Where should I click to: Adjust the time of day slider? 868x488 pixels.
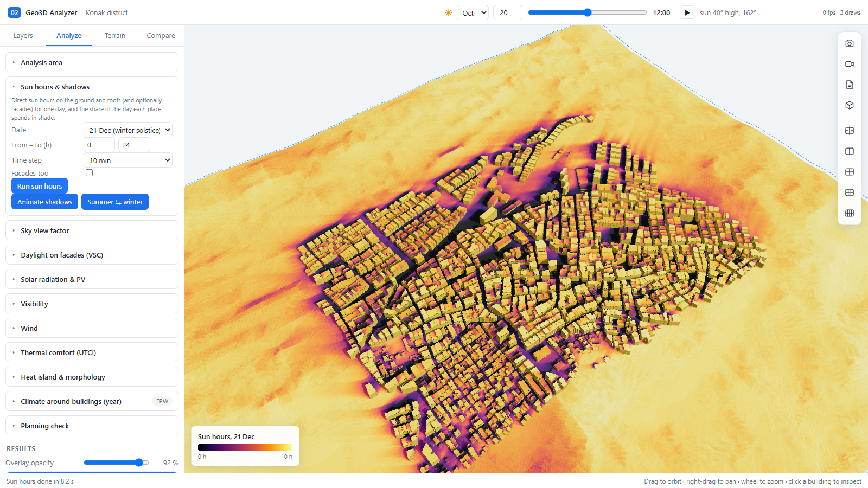[x=588, y=12]
